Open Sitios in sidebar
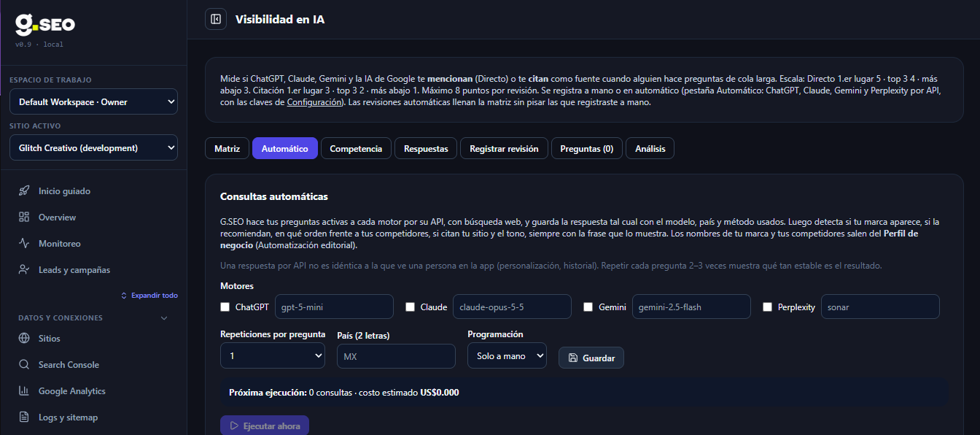The width and height of the screenshot is (980, 435). tap(93, 339)
